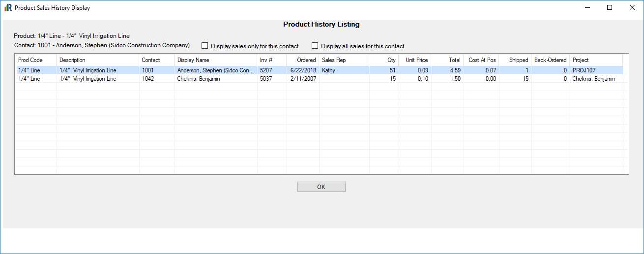
Task: Click the Sales Rep column header
Action: click(344, 60)
